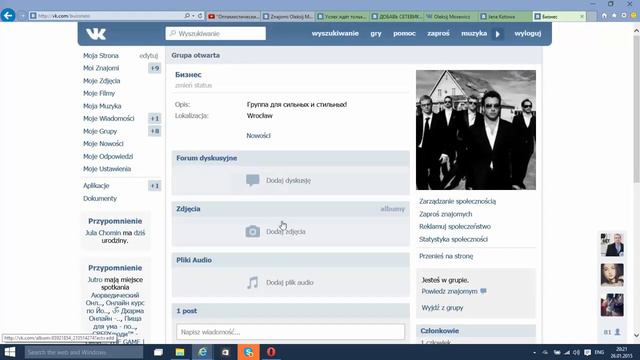Close the active Бизнес browser tab
This screenshot has width=640, height=360.
click(582, 16)
